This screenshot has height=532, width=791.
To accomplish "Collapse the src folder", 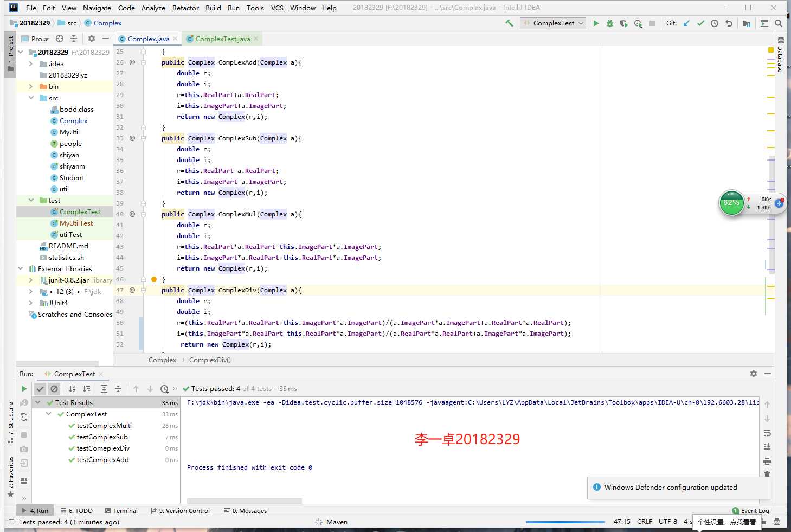I will (31, 98).
